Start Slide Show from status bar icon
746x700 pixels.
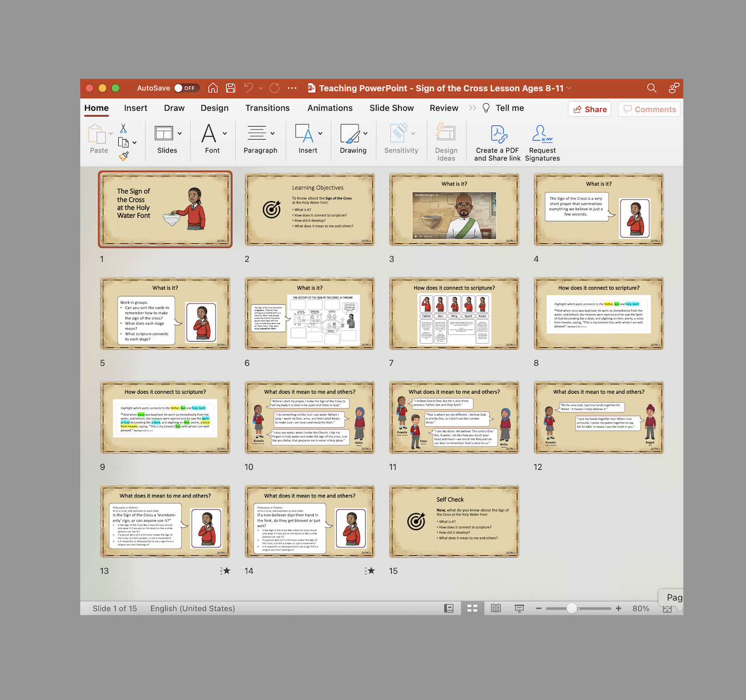click(519, 608)
